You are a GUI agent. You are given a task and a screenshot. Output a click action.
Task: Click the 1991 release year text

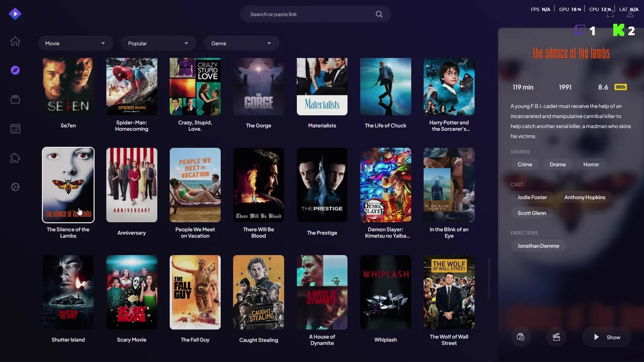click(565, 87)
